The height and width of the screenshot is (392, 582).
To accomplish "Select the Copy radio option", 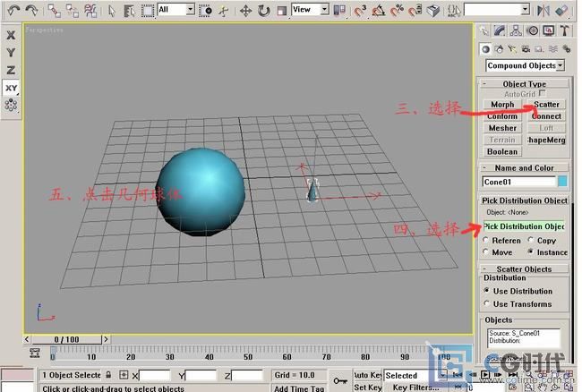I will [531, 241].
